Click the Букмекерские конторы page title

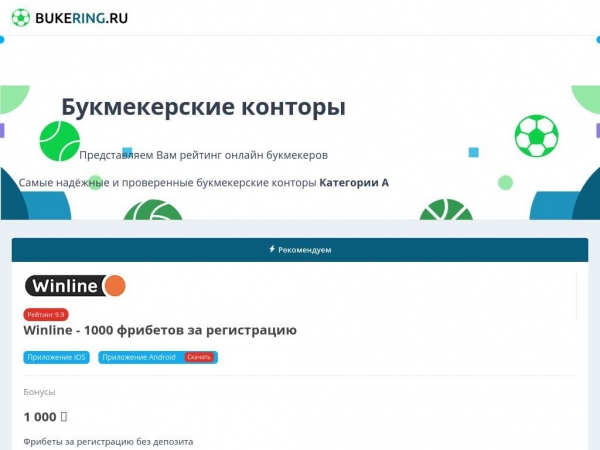click(203, 107)
